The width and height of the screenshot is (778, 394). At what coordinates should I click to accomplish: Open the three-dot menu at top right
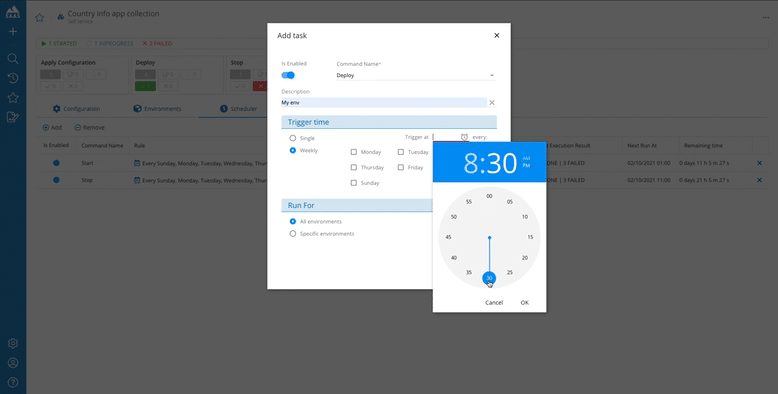pos(766,17)
